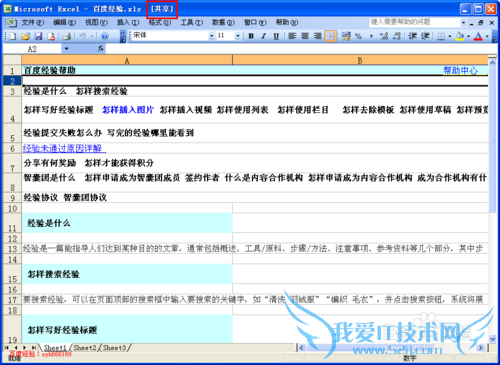500x365 pixels.
Task: Toggle Merge and Center button
Action: pos(330,36)
